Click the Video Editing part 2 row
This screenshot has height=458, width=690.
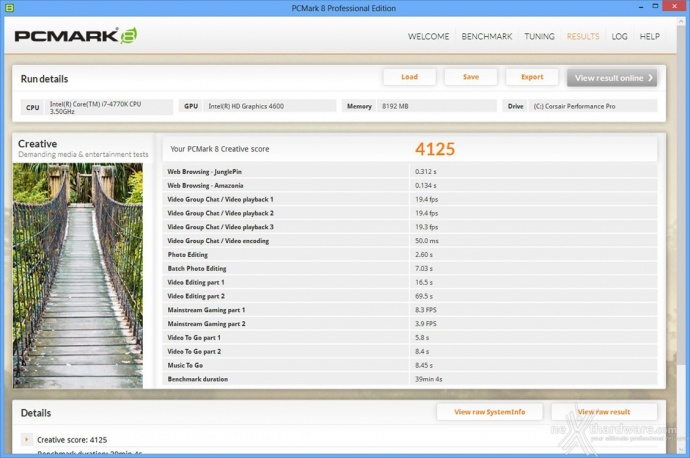pyautogui.click(x=410, y=296)
